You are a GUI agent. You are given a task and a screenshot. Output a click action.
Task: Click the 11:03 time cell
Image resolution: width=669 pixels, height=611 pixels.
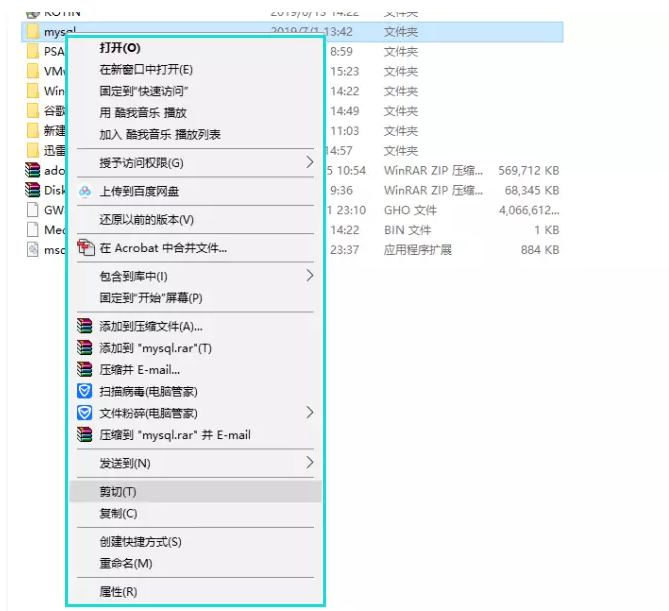point(344,131)
